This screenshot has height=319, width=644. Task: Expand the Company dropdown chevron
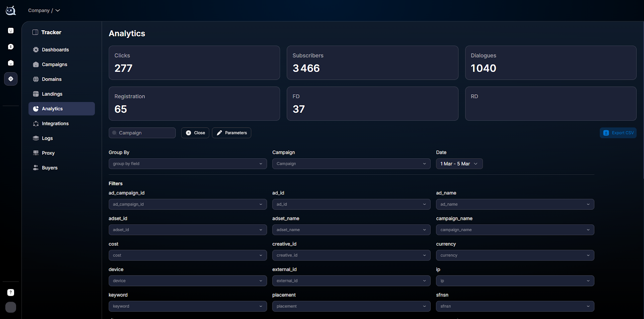pyautogui.click(x=58, y=10)
